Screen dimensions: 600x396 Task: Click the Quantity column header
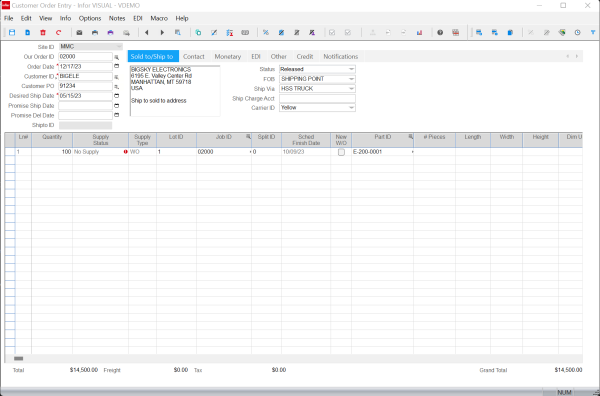pos(52,140)
